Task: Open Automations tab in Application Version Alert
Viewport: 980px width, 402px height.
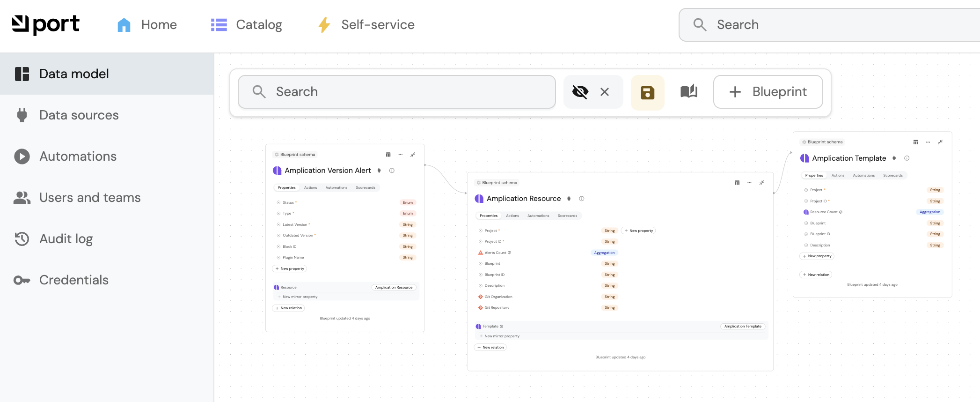Action: [x=336, y=187]
